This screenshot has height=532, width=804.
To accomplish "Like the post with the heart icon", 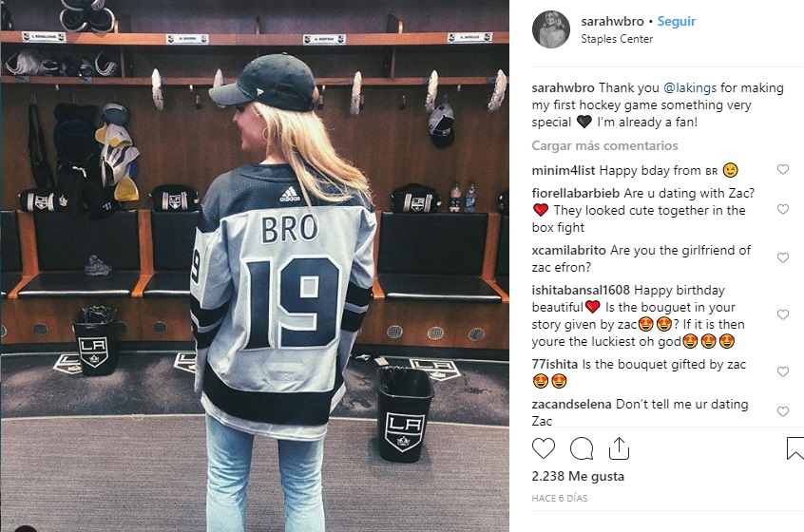I will 543,448.
